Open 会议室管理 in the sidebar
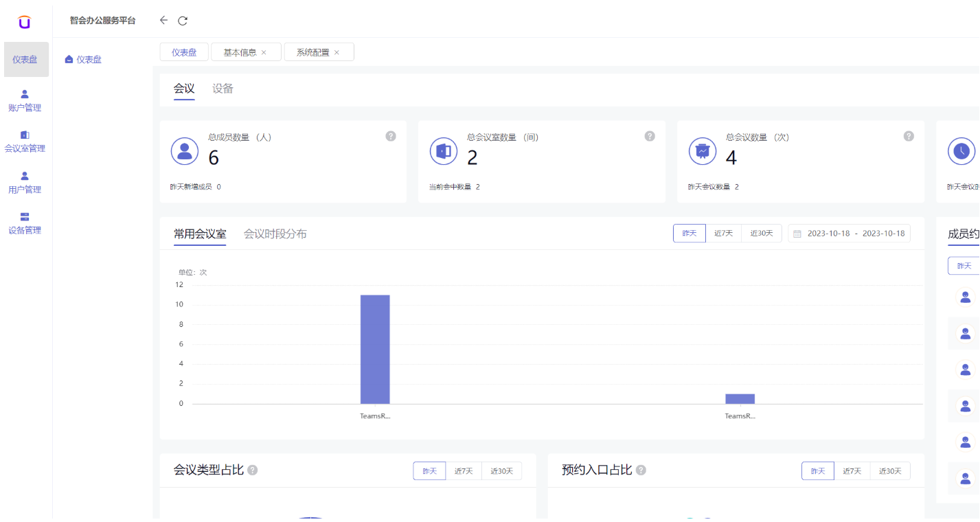Image resolution: width=980 pixels, height=522 pixels. pos(25,141)
